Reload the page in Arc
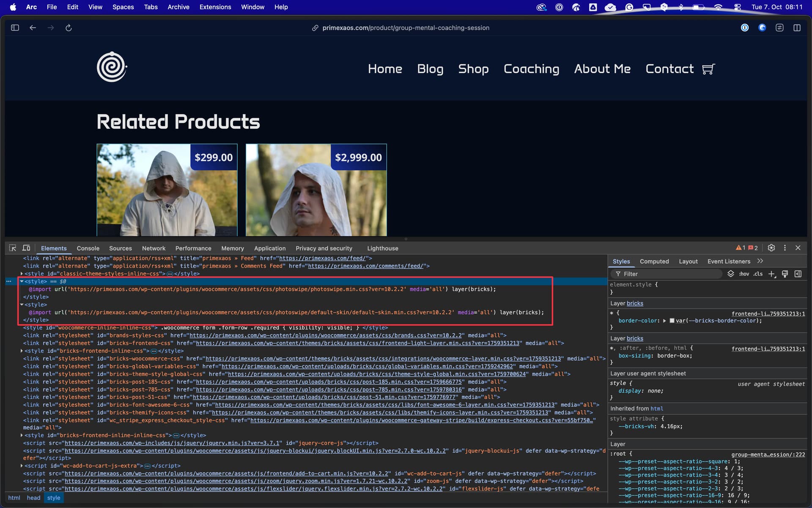Image resolution: width=812 pixels, height=508 pixels. click(x=69, y=28)
